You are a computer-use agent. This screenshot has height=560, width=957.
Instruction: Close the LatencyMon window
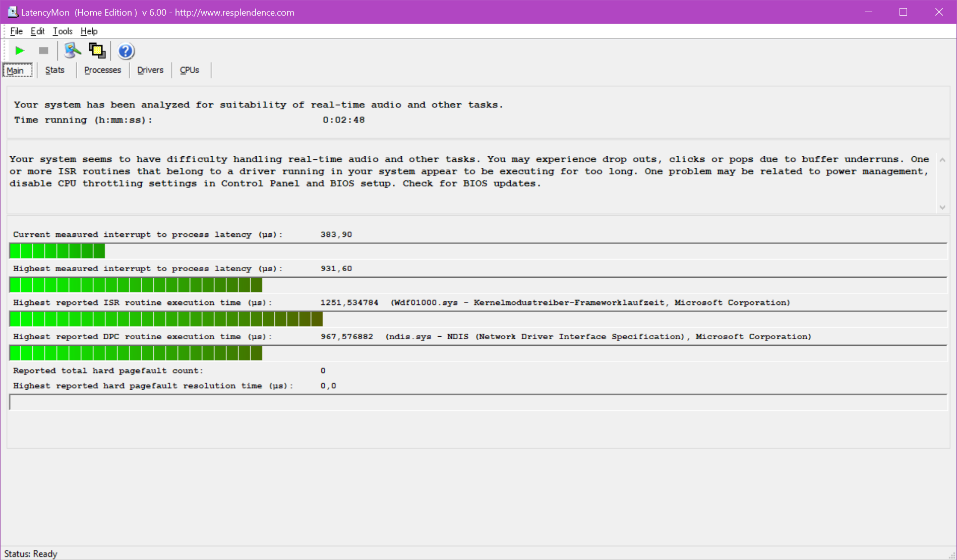[x=938, y=12]
